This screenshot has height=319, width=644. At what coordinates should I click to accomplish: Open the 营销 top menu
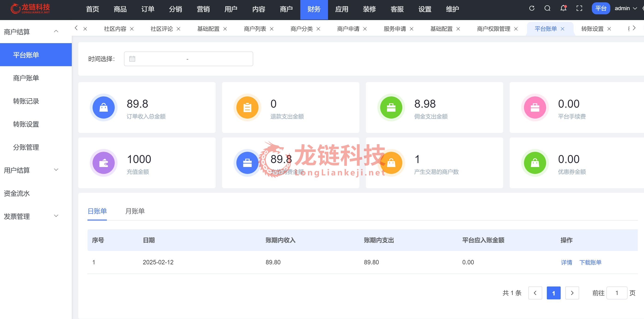(x=203, y=9)
